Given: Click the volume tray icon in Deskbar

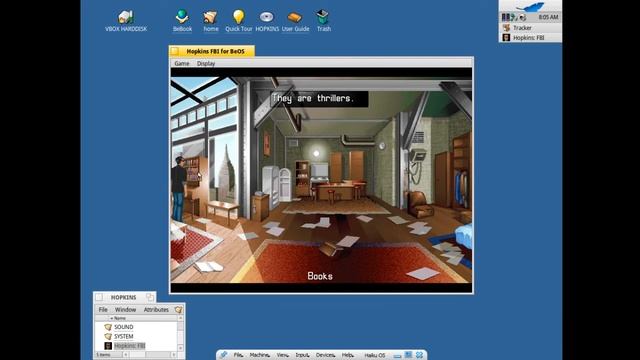Looking at the screenshot, I should (x=523, y=17).
